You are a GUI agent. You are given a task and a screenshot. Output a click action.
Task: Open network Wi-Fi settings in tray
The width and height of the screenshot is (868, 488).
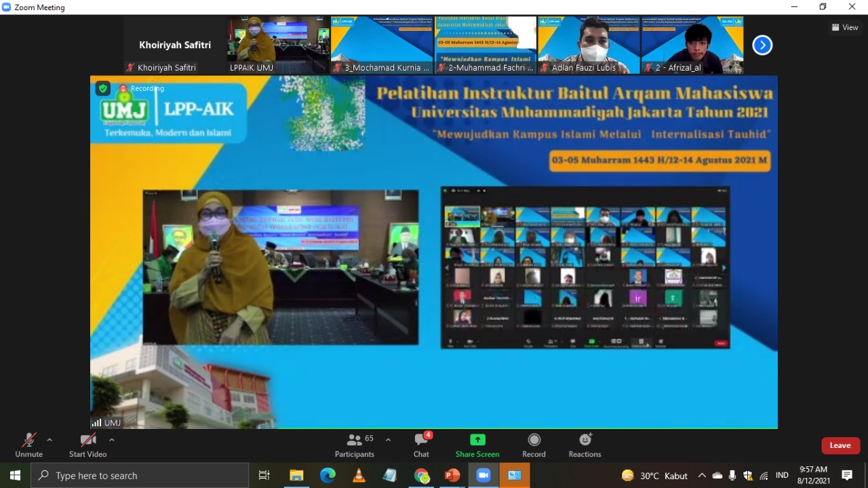coord(764,475)
